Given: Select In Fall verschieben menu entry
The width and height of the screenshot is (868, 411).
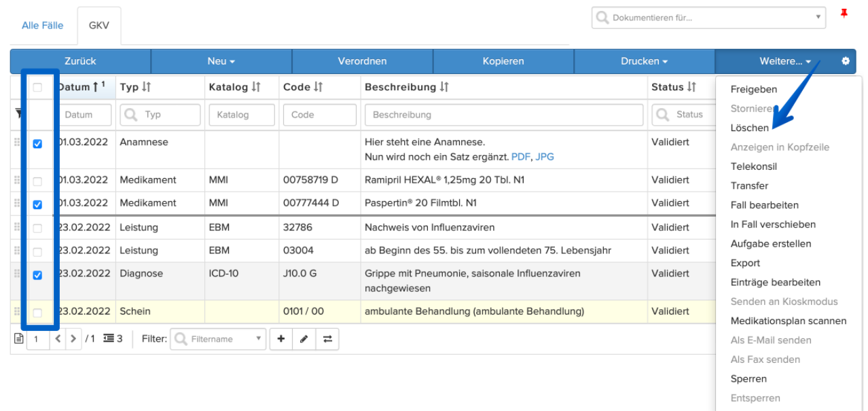Looking at the screenshot, I should coord(773,224).
